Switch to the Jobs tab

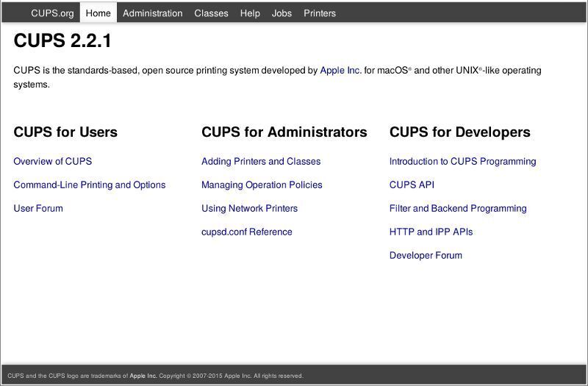click(282, 13)
